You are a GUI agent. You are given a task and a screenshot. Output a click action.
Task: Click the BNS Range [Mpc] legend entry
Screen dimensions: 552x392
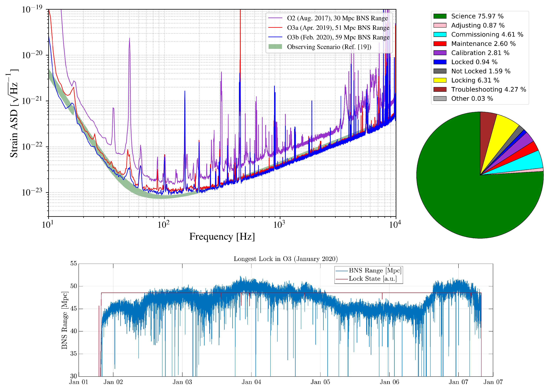[375, 271]
